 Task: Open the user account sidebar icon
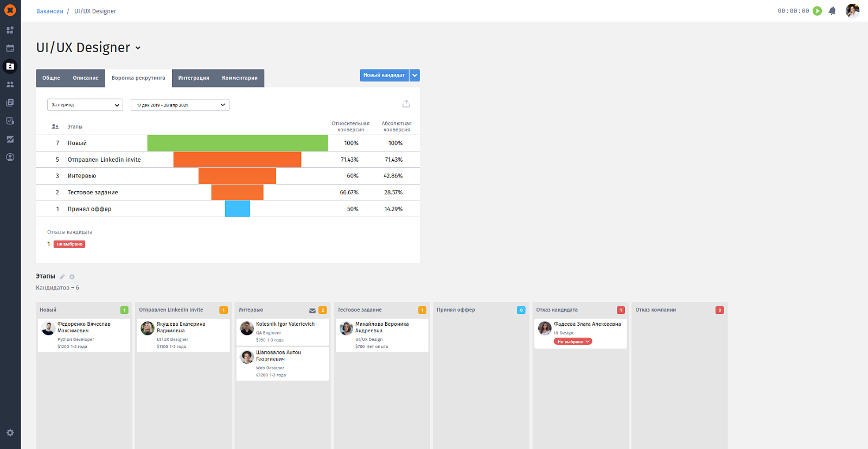click(x=10, y=157)
